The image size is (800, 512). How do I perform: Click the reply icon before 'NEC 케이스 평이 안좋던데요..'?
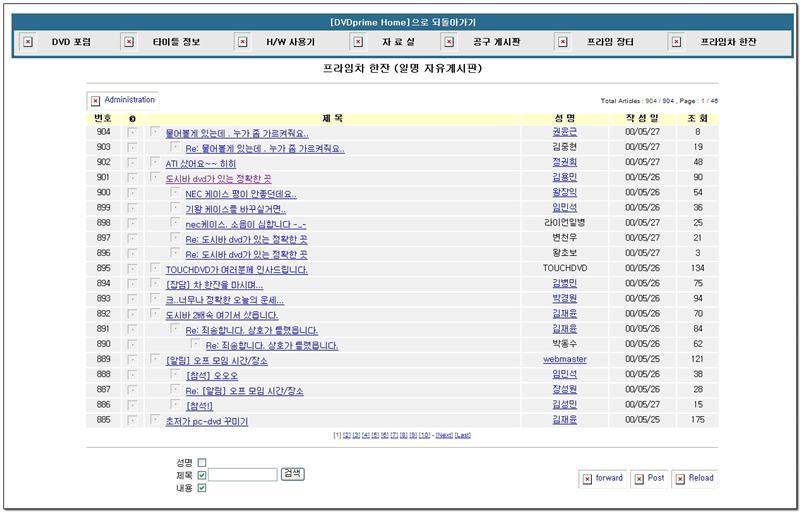pos(175,193)
